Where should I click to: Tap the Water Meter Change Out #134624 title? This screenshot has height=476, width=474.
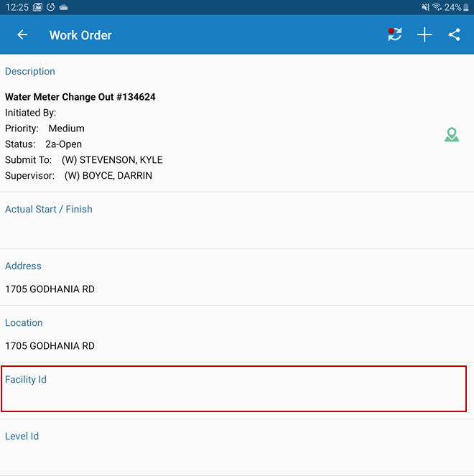click(80, 97)
